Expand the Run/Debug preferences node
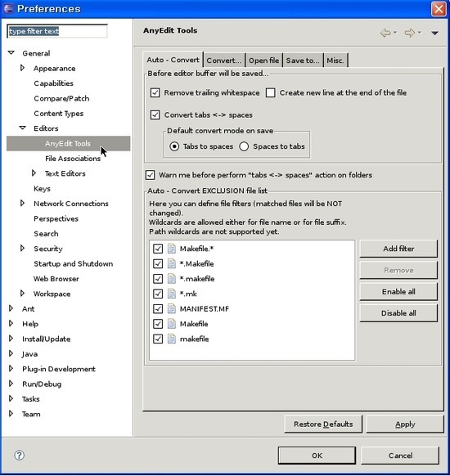Viewport: 450px width, 476px height. coord(11,384)
